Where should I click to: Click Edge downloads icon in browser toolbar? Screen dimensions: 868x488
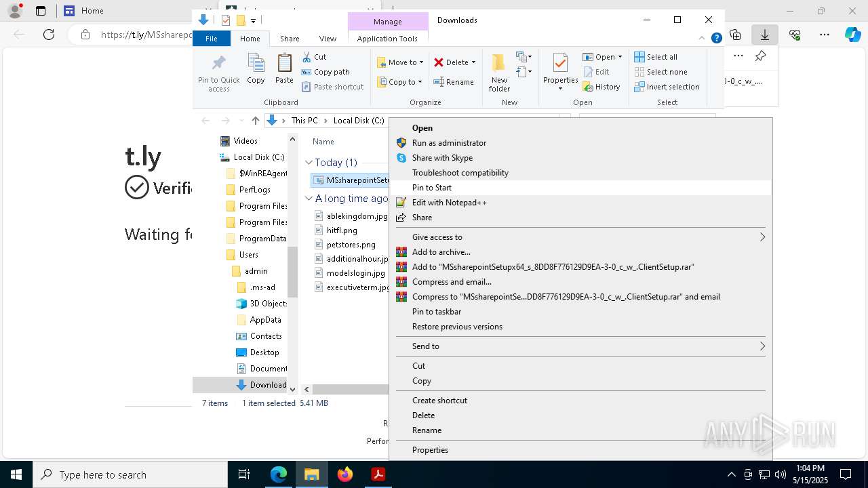pyautogui.click(x=765, y=35)
